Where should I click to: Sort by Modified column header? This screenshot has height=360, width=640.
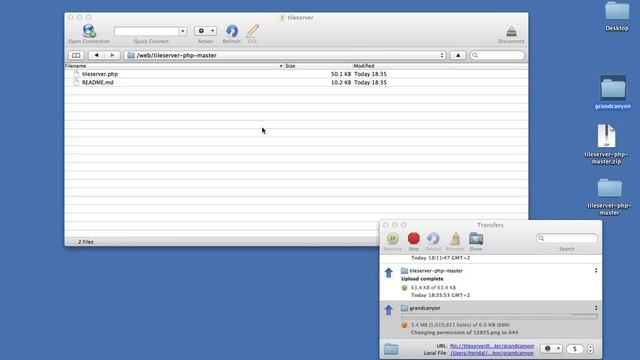point(440,66)
